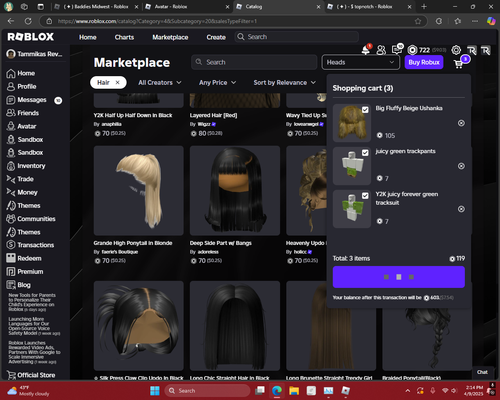Uncheck juicy green trackpants cart item

(x=365, y=153)
